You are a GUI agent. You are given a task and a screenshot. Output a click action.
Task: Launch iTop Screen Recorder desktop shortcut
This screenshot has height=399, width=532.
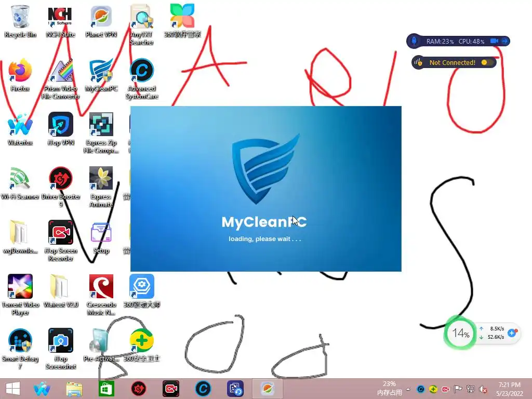pos(60,241)
